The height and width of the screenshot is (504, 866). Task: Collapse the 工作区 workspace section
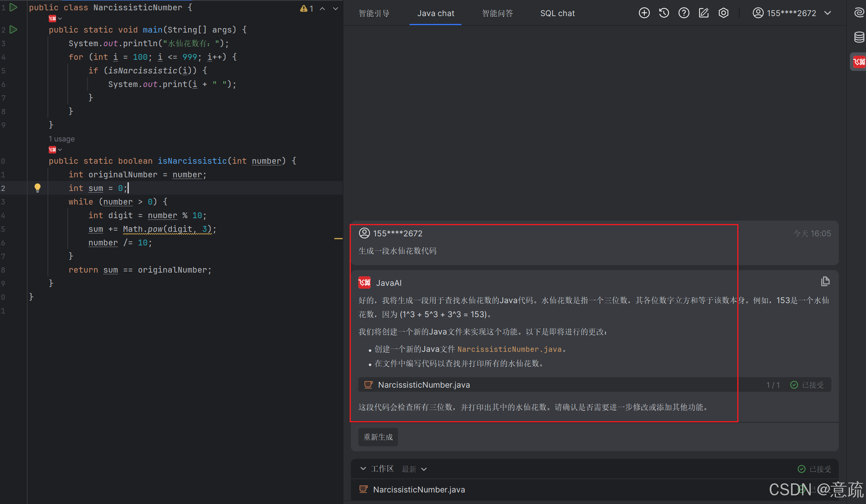363,469
